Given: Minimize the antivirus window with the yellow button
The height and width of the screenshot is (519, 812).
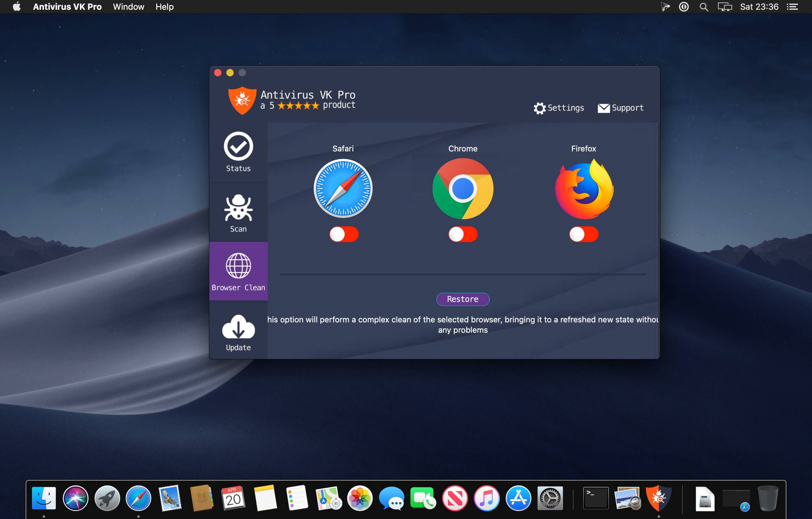Looking at the screenshot, I should pyautogui.click(x=230, y=73).
